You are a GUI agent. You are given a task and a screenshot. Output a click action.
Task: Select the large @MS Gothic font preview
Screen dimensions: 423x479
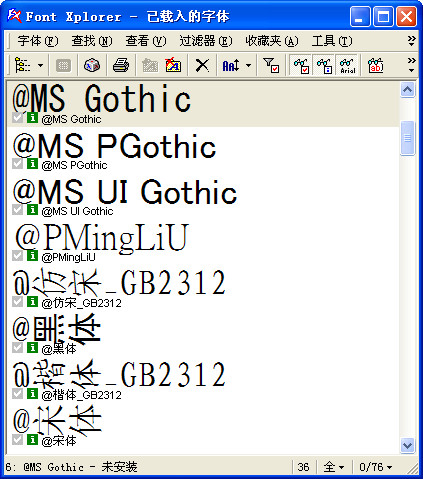tap(102, 98)
